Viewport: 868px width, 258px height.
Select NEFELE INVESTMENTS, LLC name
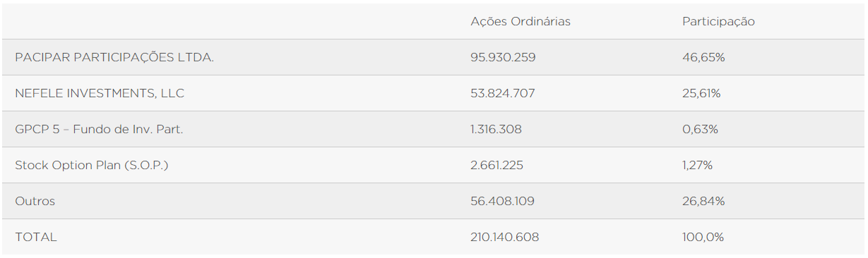pyautogui.click(x=100, y=93)
